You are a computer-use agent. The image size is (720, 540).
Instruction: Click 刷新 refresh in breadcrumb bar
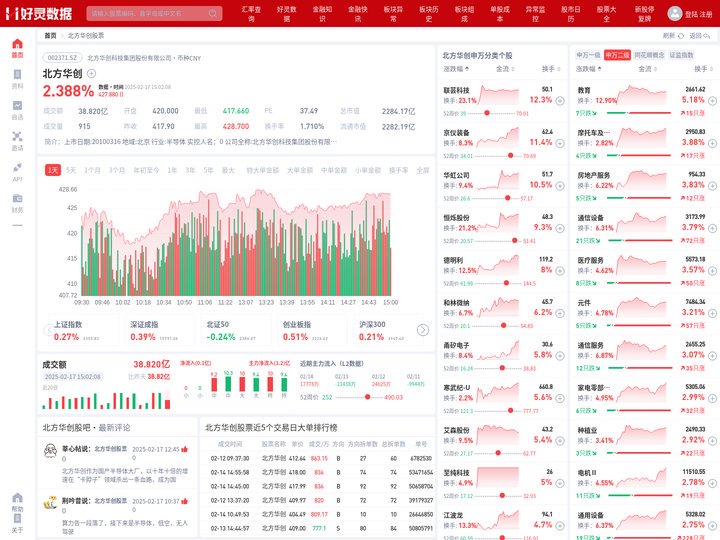(673, 35)
